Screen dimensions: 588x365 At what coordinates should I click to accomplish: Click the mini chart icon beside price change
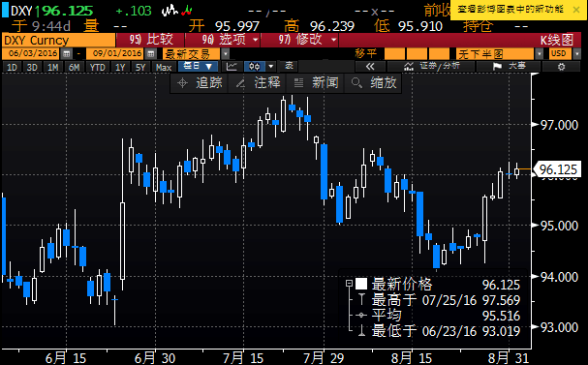point(176,10)
